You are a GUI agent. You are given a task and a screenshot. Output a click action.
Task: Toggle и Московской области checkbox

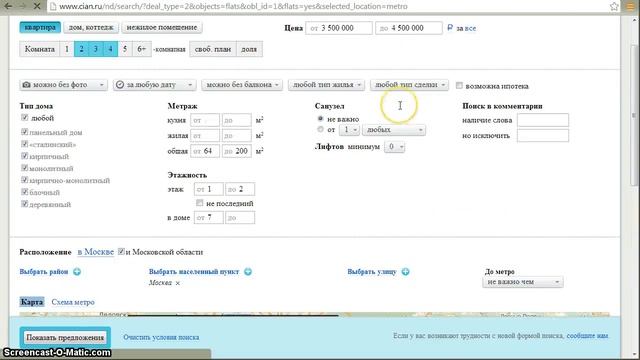coord(121,251)
